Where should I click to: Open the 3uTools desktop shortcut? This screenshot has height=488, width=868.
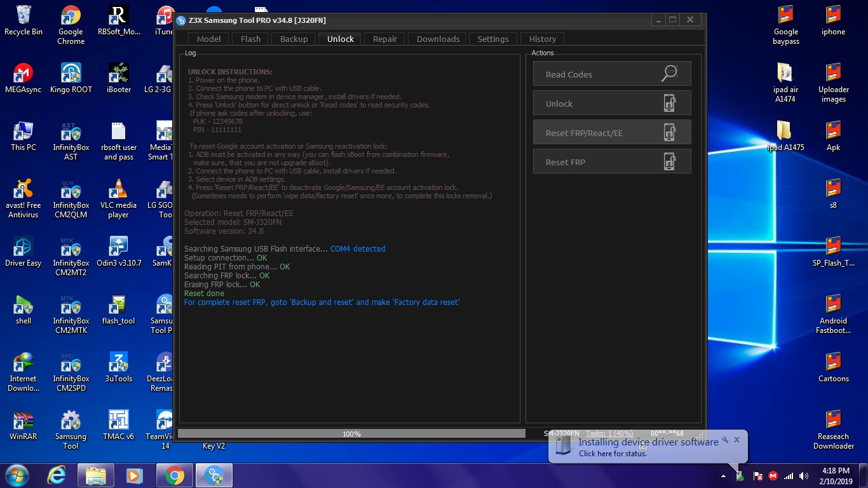point(119,367)
